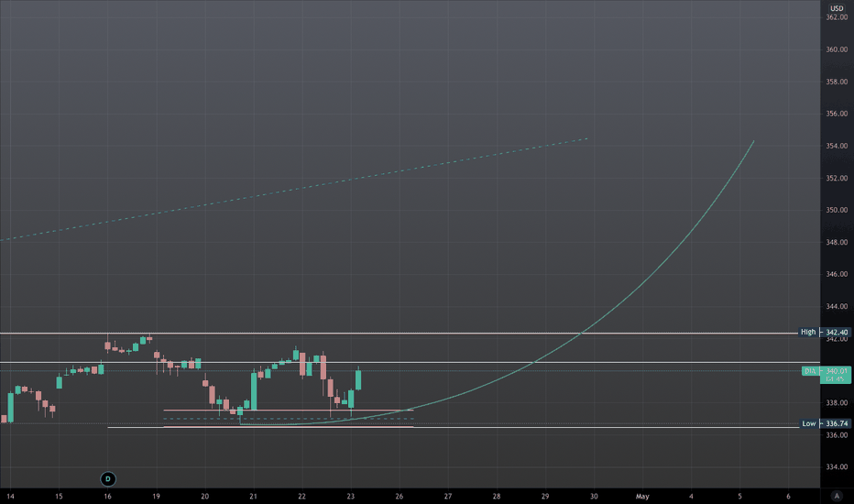
Task: Click the 358.00 price axis label
Action: 837,82
